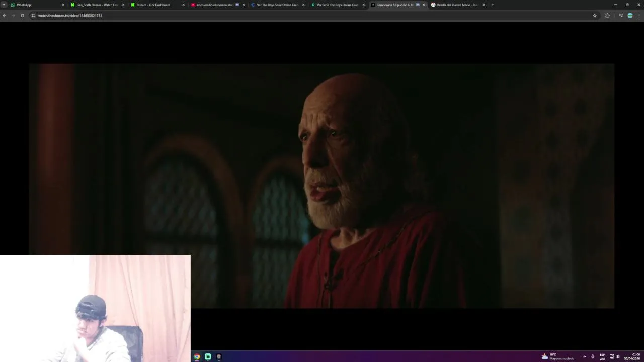Image resolution: width=644 pixels, height=362 pixels.
Task: Open the browser extensions menu
Action: click(607, 15)
